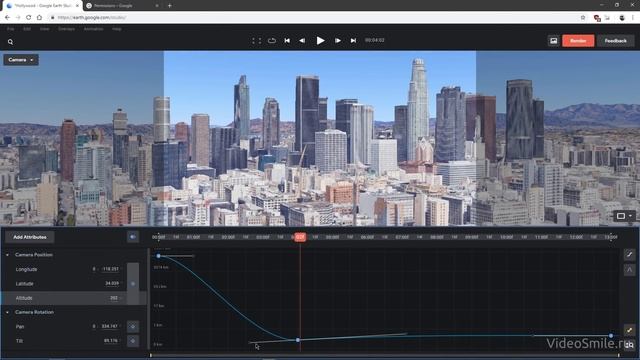Viewport: 640px width, 360px height.
Task: Bookmark this page with the star icon
Action: tap(583, 18)
